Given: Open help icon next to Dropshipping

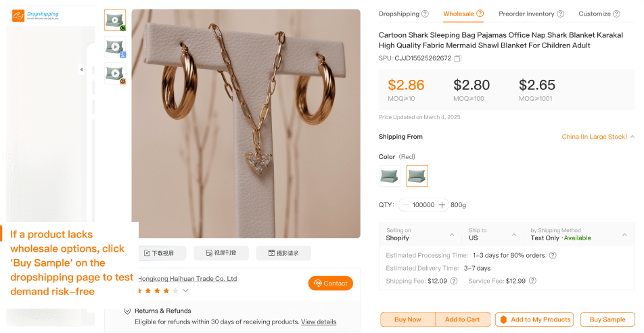Looking at the screenshot, I should [x=425, y=14].
